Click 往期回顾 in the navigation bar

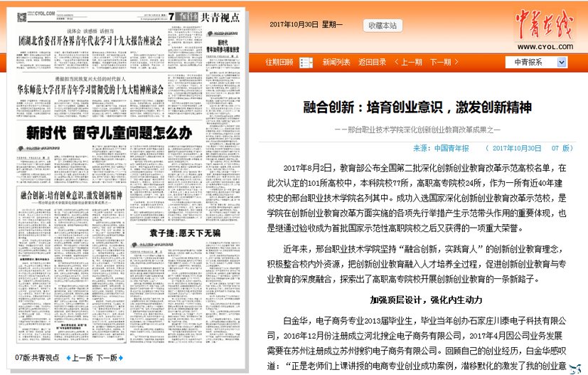click(x=279, y=62)
